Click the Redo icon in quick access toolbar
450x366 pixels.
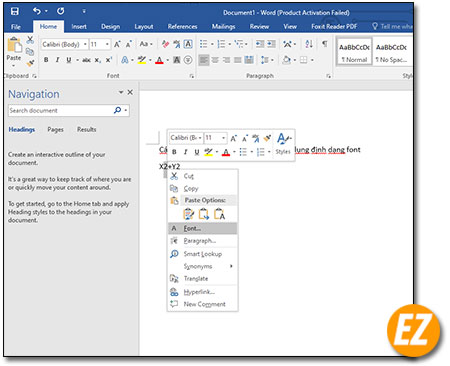click(60, 11)
